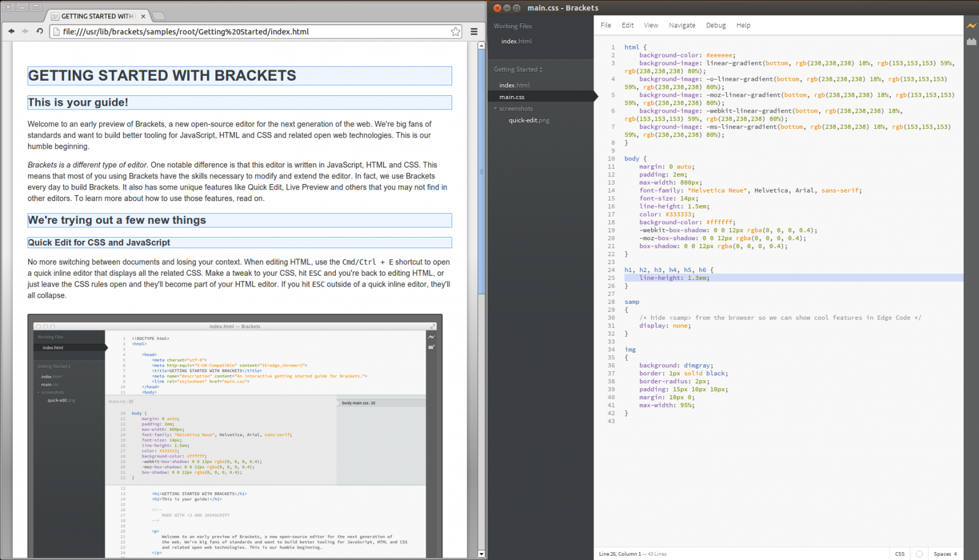
Task: Click line number 34 beside img selector
Action: point(611,350)
